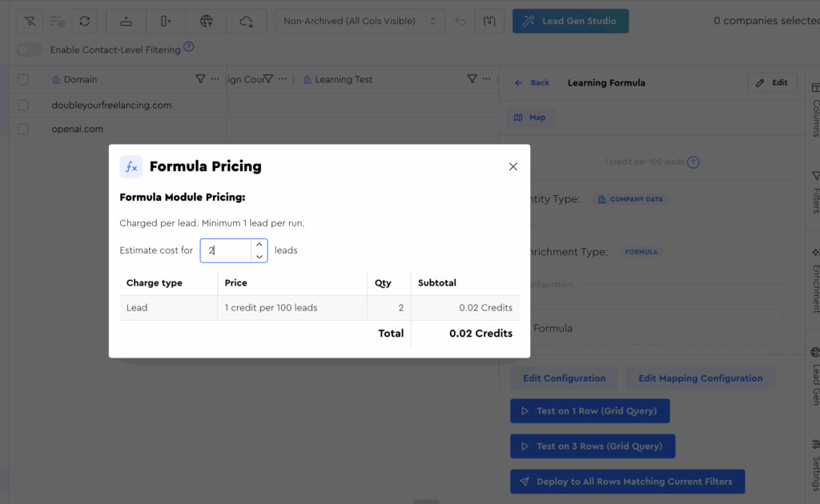Click help icon beside Contact-Level Filtering
This screenshot has width=820, height=504.
(x=189, y=47)
